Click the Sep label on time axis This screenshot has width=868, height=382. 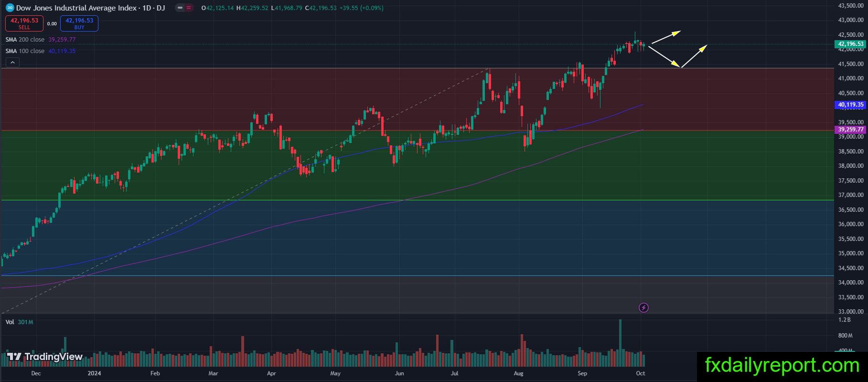point(582,373)
